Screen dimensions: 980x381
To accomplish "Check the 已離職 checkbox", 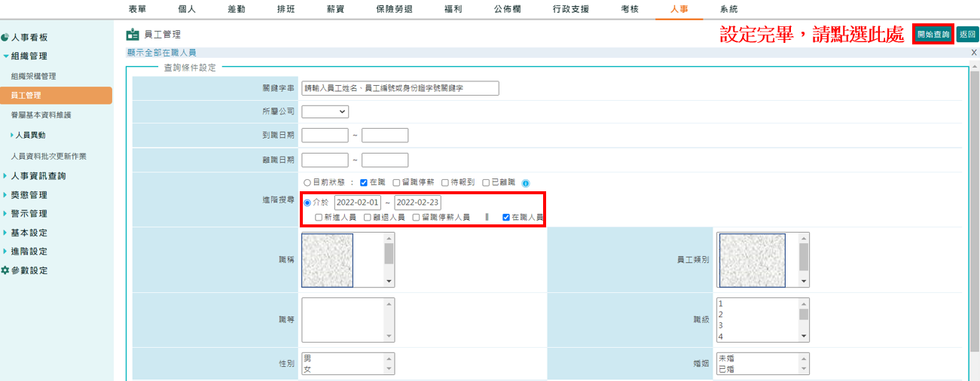I will (x=486, y=182).
